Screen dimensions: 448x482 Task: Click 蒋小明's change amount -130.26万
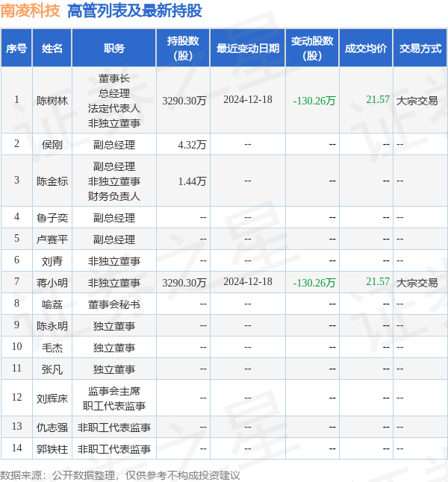pos(314,283)
